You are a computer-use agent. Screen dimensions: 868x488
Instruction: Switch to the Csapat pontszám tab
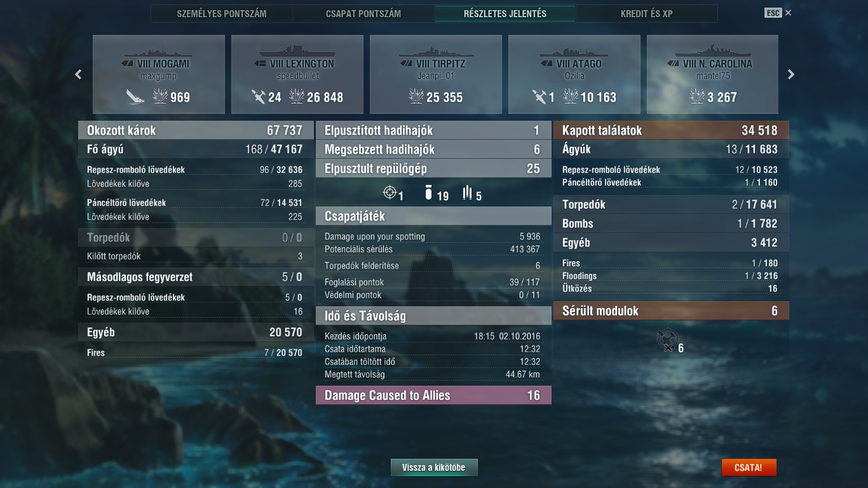363,13
